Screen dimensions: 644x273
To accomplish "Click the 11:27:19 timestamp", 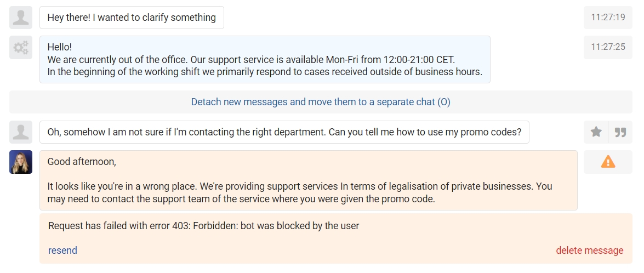I will 608,18.
